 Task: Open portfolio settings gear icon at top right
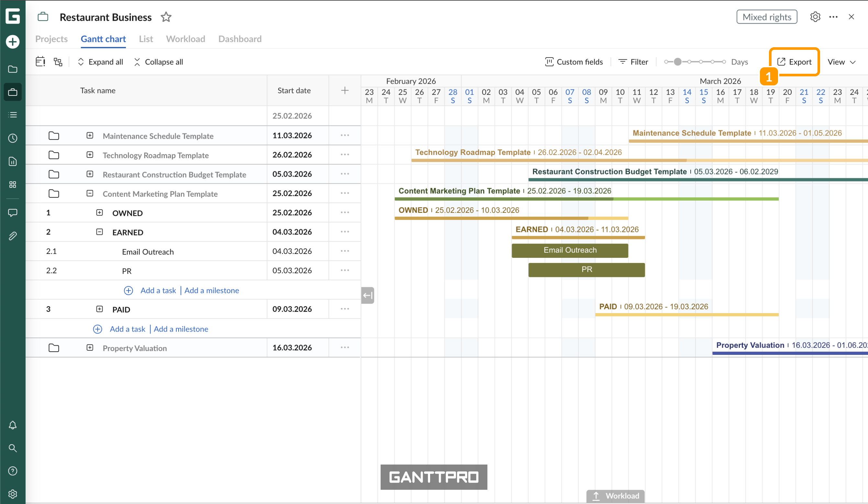815,17
